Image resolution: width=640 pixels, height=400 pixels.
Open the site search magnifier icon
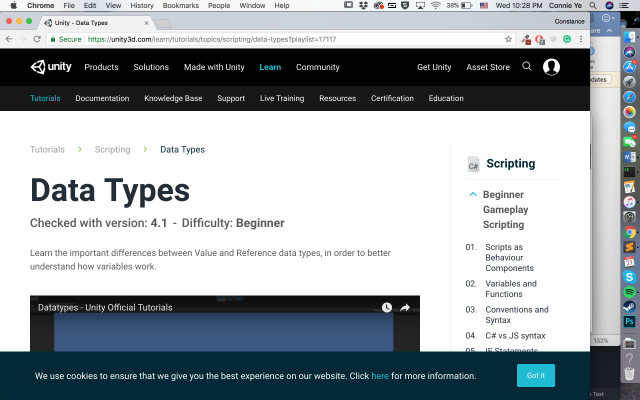[527, 66]
